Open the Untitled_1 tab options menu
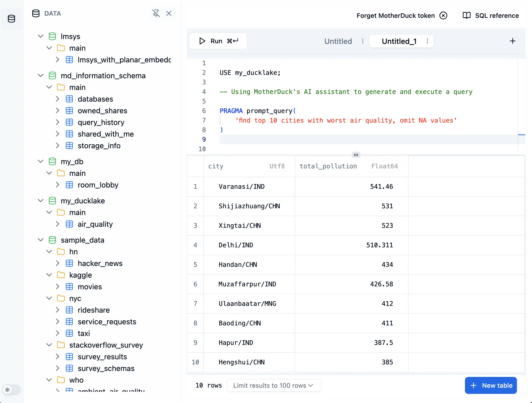The width and height of the screenshot is (532, 403). [427, 41]
